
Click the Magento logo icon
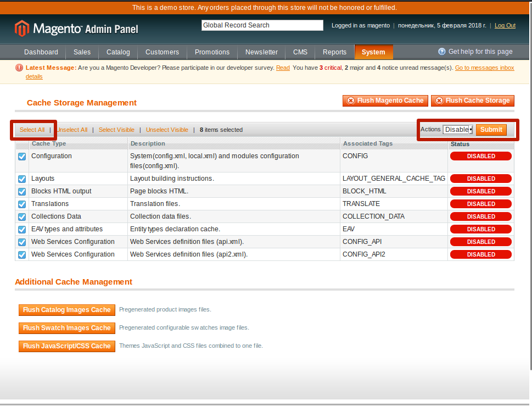pos(22,28)
